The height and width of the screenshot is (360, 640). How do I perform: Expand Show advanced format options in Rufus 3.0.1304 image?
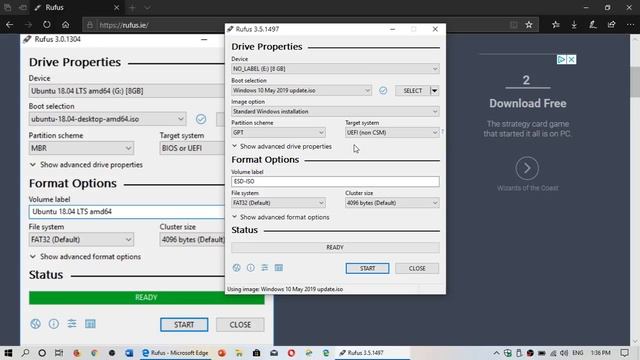pyautogui.click(x=85, y=257)
